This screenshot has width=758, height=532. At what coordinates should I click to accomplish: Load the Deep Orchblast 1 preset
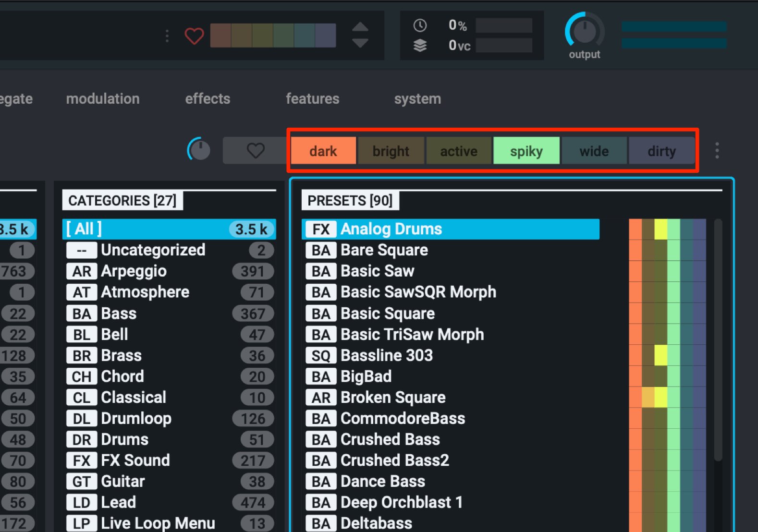(451, 503)
